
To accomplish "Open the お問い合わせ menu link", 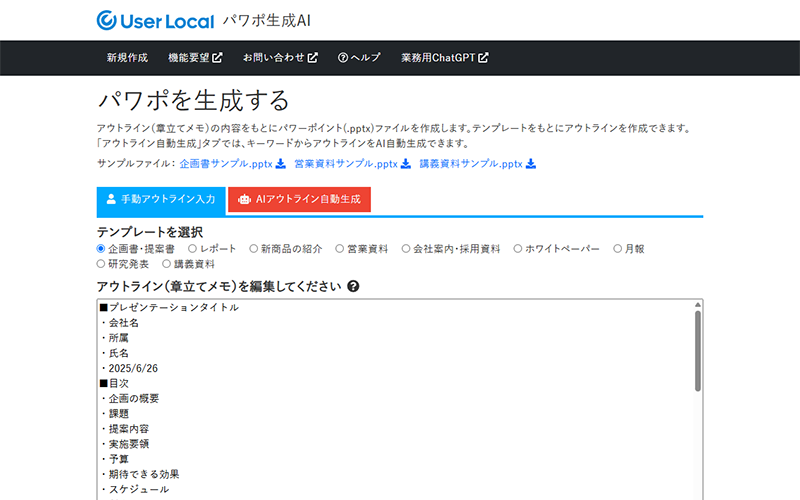I will pyautogui.click(x=280, y=58).
